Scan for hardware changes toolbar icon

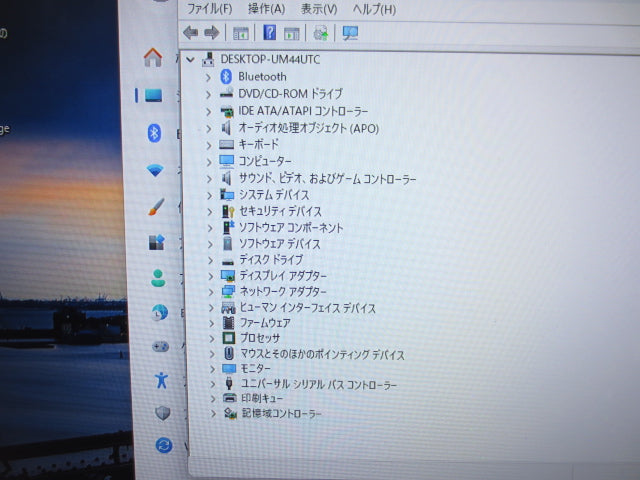(350, 33)
